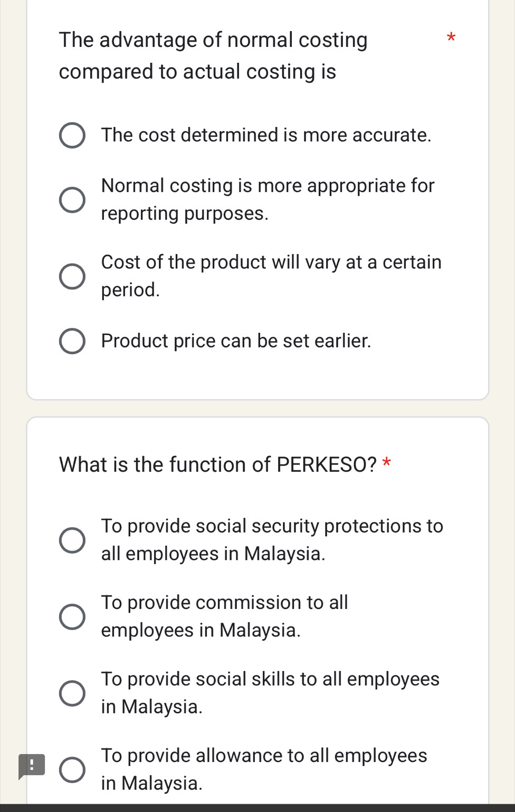This screenshot has width=515, height=812.
Task: Choose radio circle beside 'Normal costing is more appropriate'
Action: pyautogui.click(x=72, y=200)
